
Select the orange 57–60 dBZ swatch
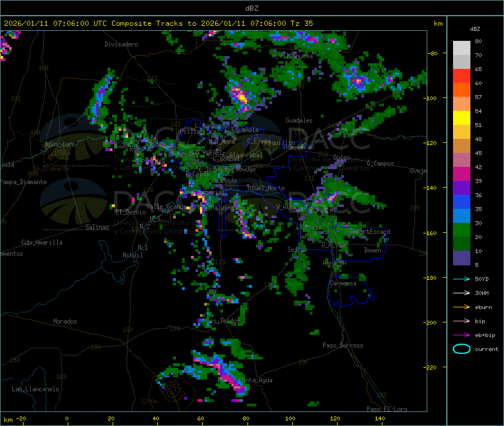tap(461, 90)
